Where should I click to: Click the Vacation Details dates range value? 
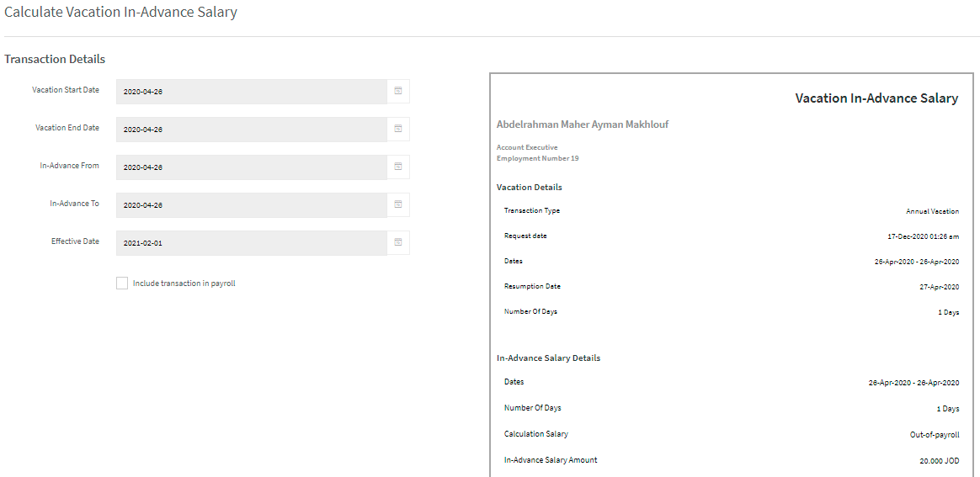coord(916,262)
